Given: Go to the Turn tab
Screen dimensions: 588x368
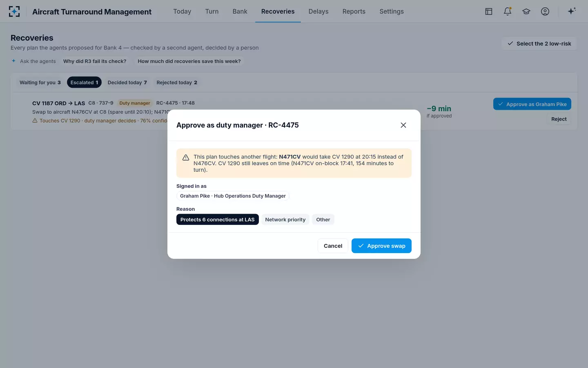Looking at the screenshot, I should [x=212, y=11].
